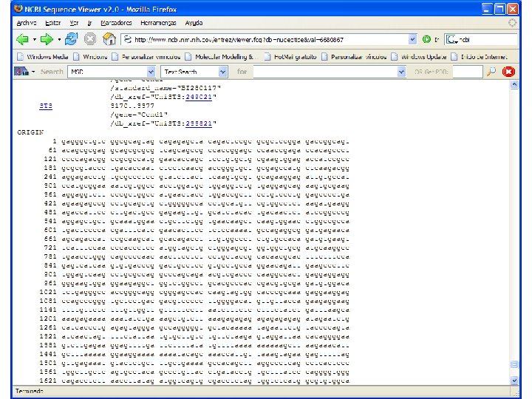Minimize the Firefox window
The height and width of the screenshot is (399, 532).
click(x=487, y=9)
